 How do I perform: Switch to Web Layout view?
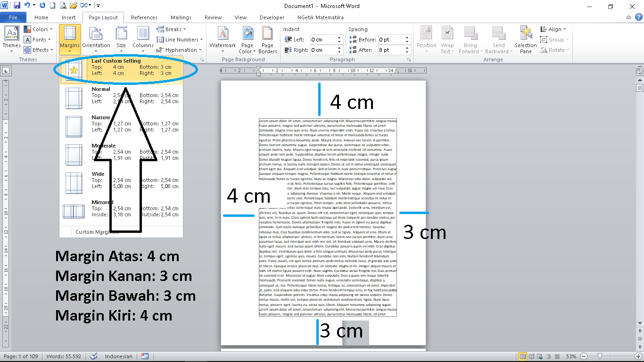540,356
